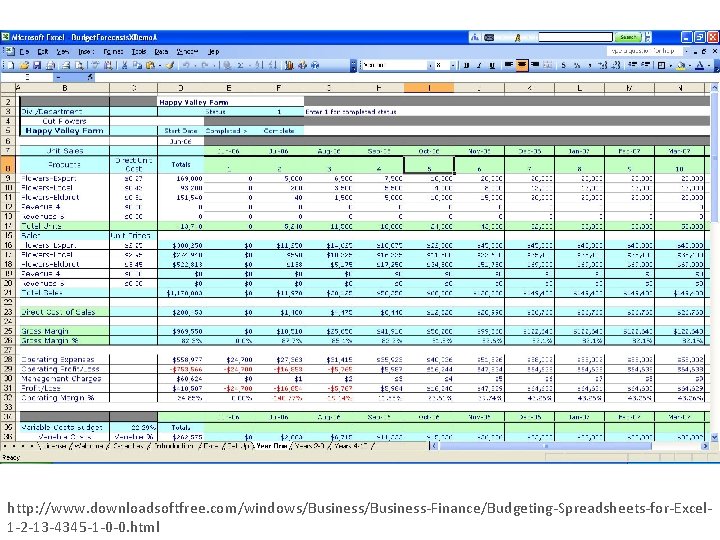
Task: Apply Percent style icon
Action: (x=577, y=65)
